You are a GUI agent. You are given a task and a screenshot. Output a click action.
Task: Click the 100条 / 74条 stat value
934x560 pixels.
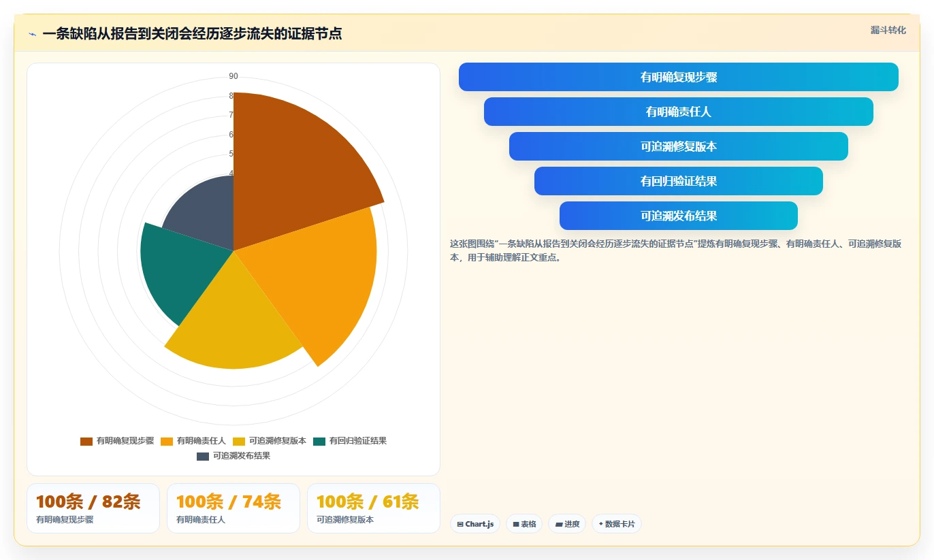(229, 502)
